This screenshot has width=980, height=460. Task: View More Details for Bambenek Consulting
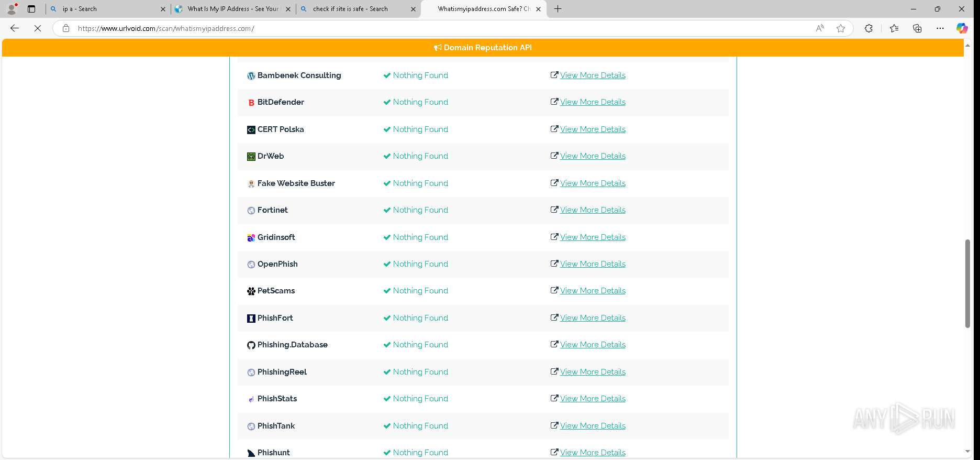click(x=593, y=75)
